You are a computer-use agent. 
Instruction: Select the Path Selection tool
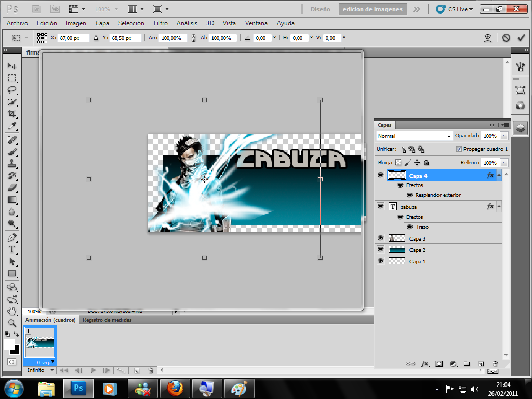coord(12,261)
